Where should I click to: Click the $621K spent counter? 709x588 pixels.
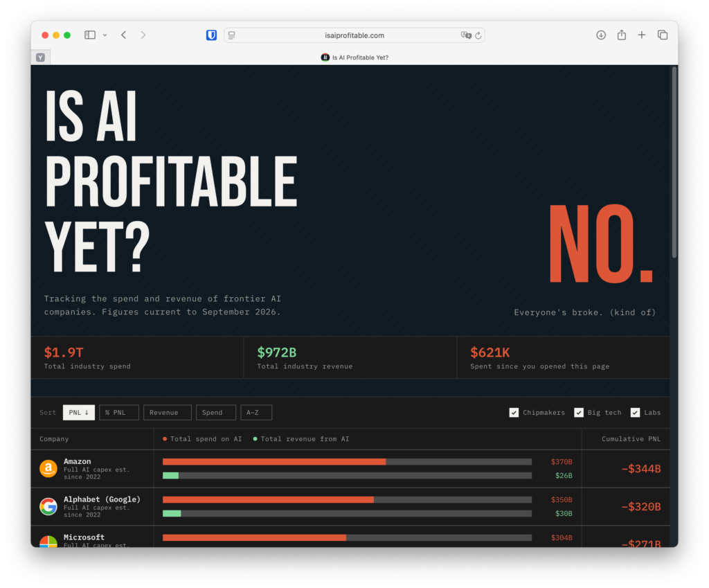tap(490, 353)
